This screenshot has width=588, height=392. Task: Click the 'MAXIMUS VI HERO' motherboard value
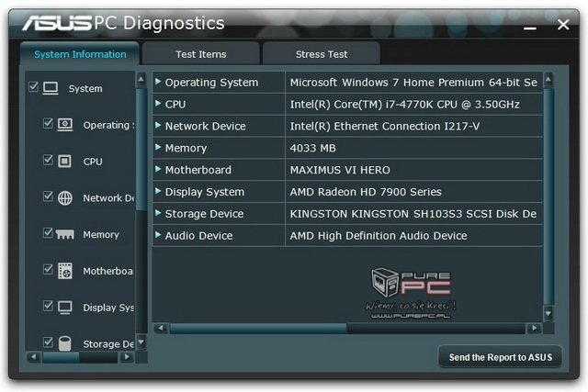[340, 170]
